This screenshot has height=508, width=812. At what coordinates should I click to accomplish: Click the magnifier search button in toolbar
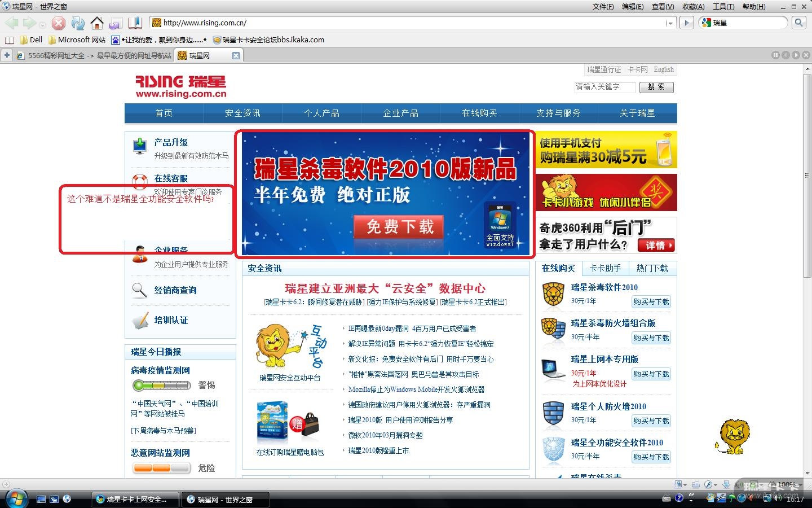pyautogui.click(x=798, y=23)
